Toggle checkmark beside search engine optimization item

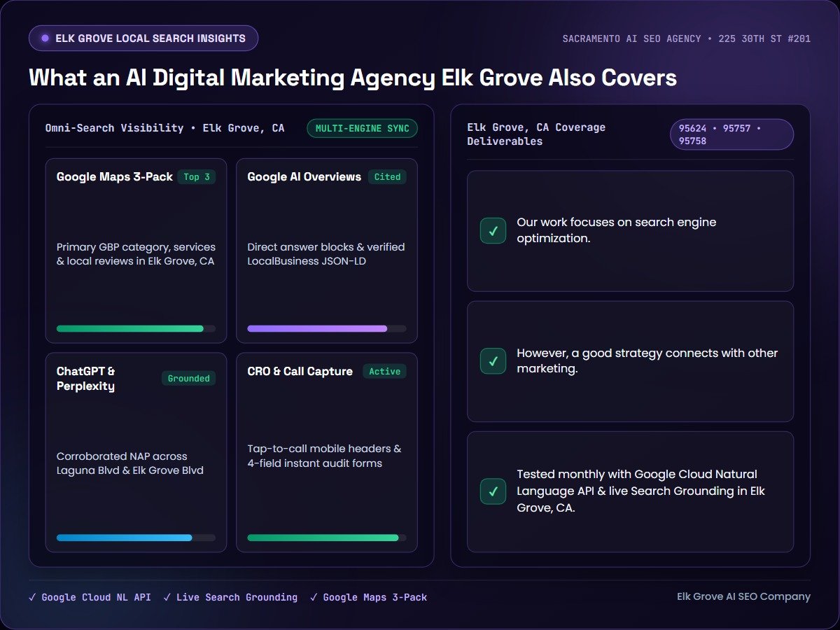tap(493, 230)
